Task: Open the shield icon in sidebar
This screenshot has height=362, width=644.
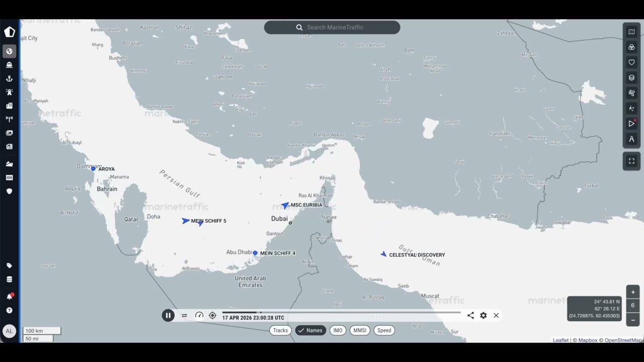Action: click(9, 191)
